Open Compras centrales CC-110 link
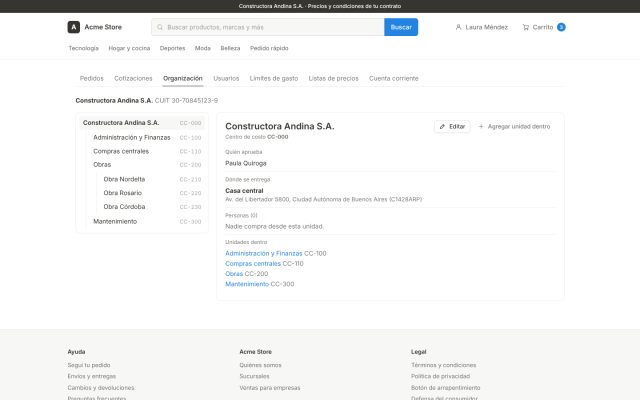The image size is (640, 400). [x=253, y=264]
